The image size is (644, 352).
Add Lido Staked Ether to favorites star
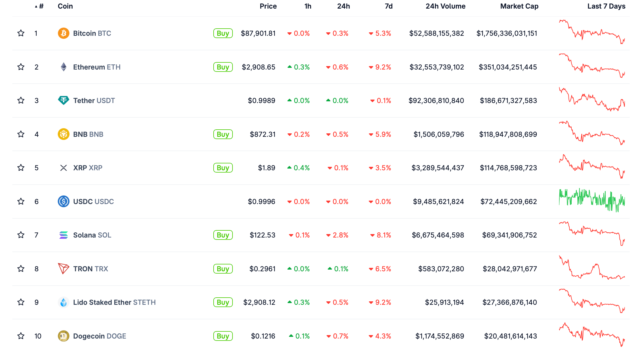coord(21,302)
